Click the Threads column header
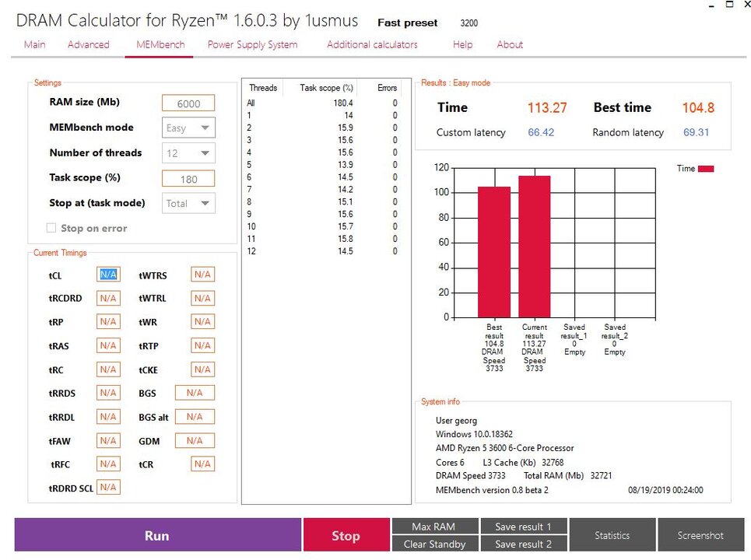The image size is (751, 560). [263, 88]
